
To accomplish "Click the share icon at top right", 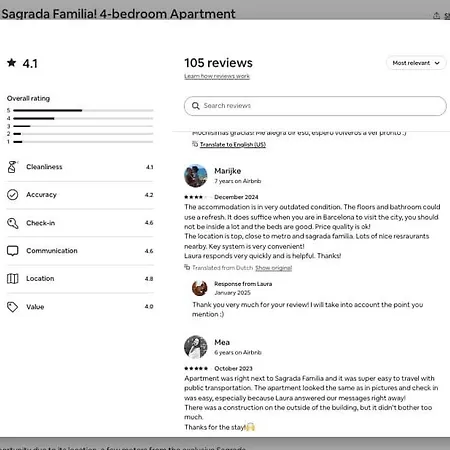I will pyautogui.click(x=436, y=15).
